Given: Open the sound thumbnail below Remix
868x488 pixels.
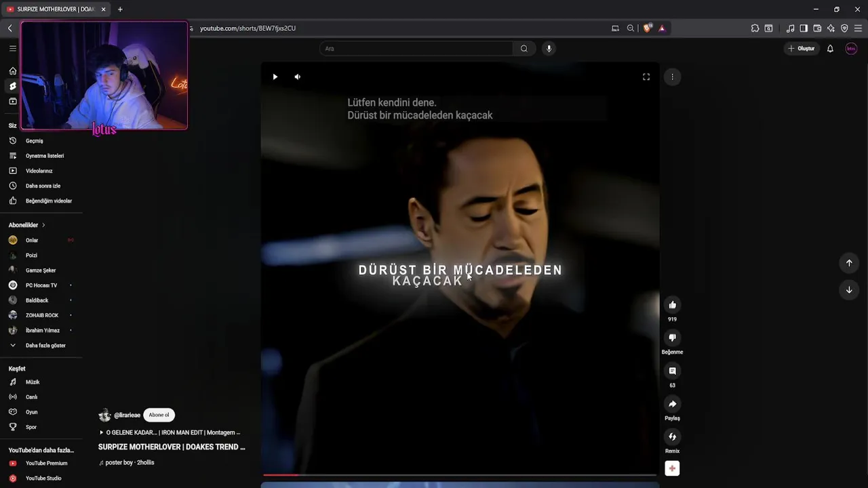Looking at the screenshot, I should point(672,468).
